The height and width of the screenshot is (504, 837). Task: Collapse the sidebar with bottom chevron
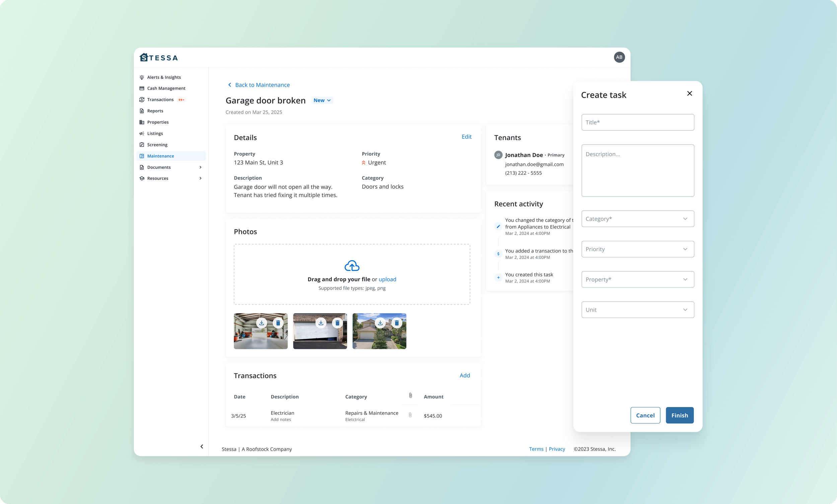click(202, 446)
